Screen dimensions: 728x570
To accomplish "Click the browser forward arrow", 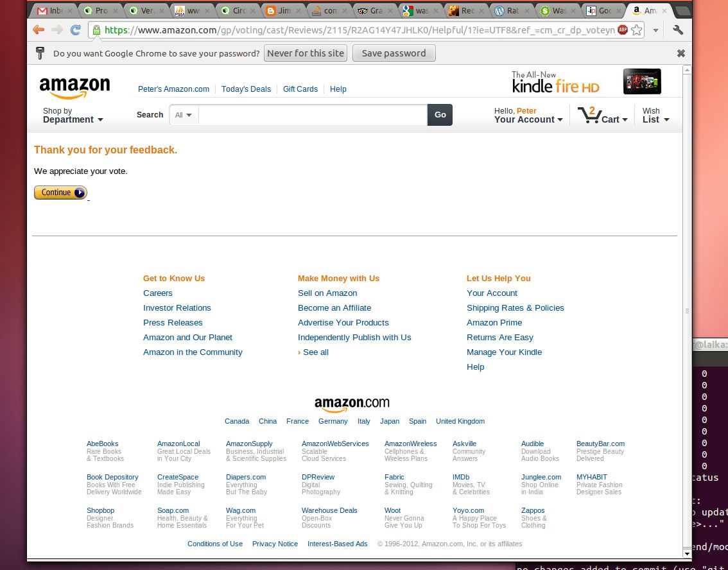I will click(57, 30).
